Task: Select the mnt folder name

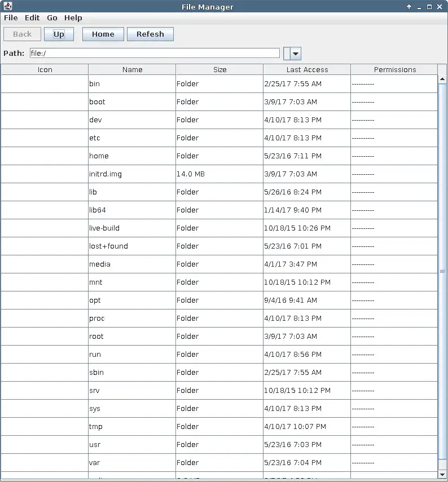Action: (96, 282)
